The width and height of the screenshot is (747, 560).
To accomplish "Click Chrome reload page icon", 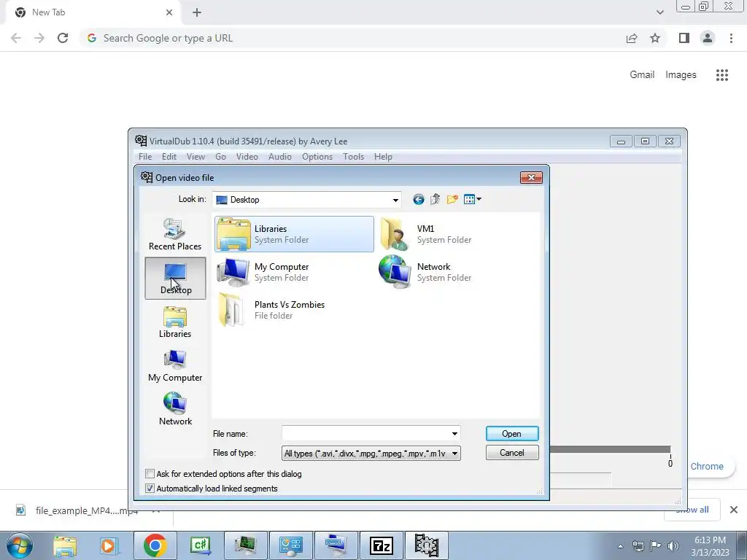I will point(63,38).
